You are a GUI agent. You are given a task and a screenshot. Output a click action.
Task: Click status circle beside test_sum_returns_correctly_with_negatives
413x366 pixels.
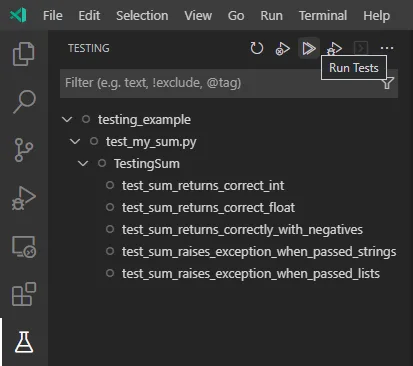pos(110,229)
